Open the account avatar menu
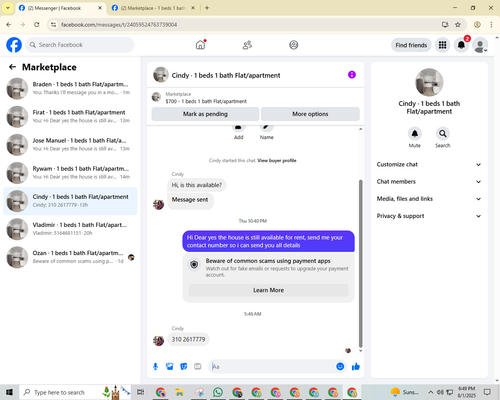Image resolution: width=500 pixels, height=400 pixels. [x=480, y=45]
